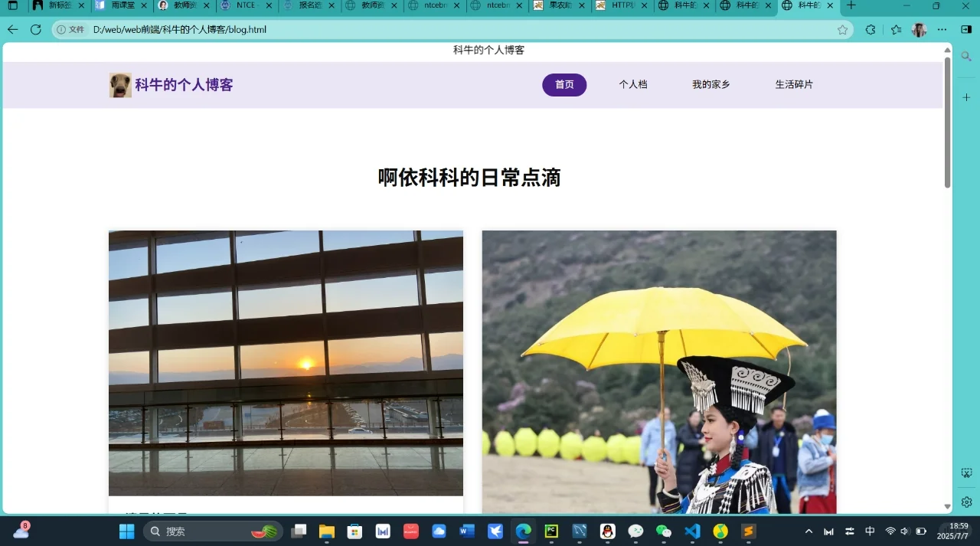Open PyCharm from the taskbar
Image resolution: width=980 pixels, height=546 pixels.
coord(551,531)
